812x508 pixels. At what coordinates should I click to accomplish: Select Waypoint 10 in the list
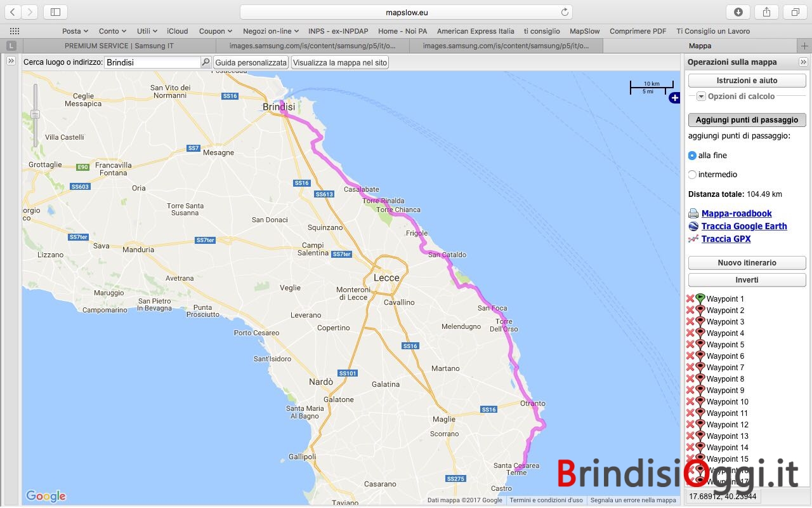point(728,401)
